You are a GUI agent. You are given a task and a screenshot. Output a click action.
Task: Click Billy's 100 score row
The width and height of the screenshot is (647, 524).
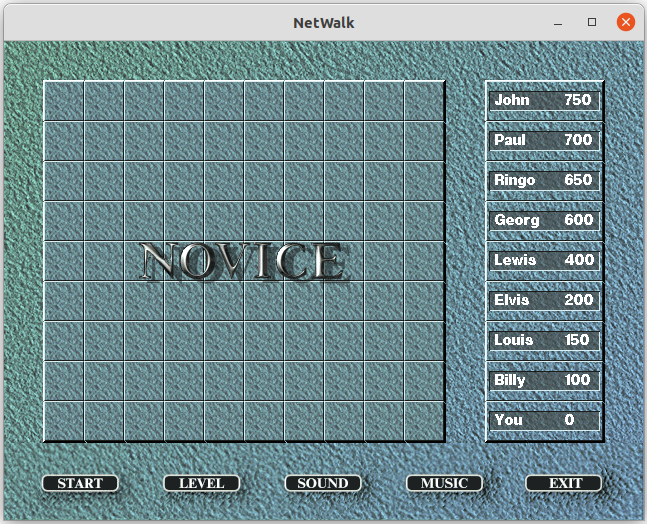544,380
